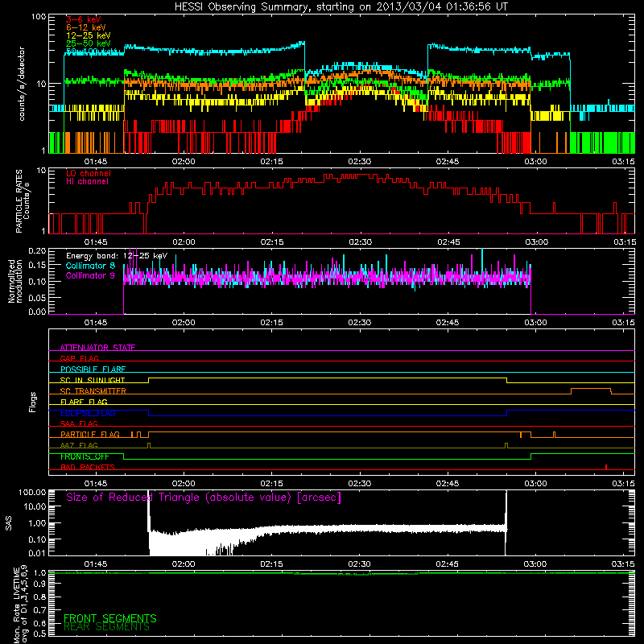Click the 'REAR SEGMENTS' legend label
The height and width of the screenshot is (644, 644).
pos(106,627)
